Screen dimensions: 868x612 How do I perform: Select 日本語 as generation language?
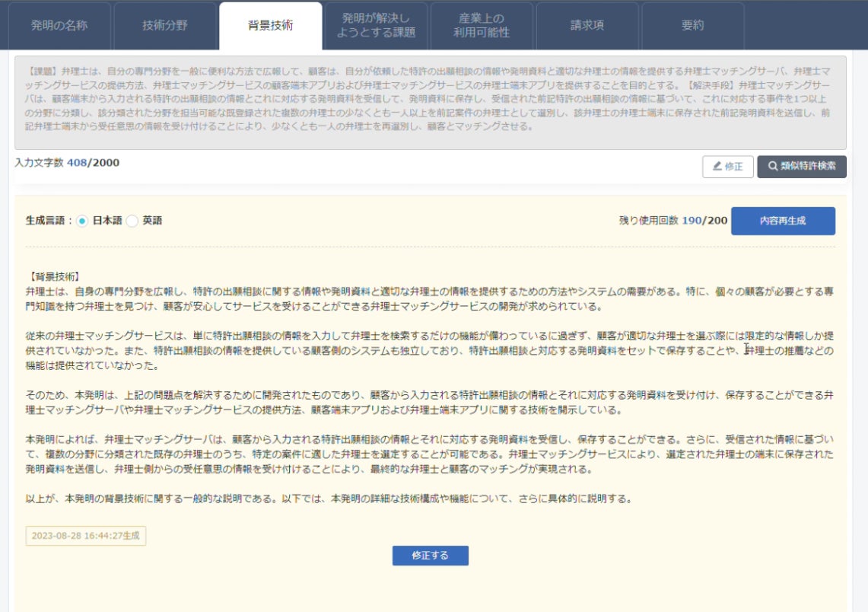[82, 221]
